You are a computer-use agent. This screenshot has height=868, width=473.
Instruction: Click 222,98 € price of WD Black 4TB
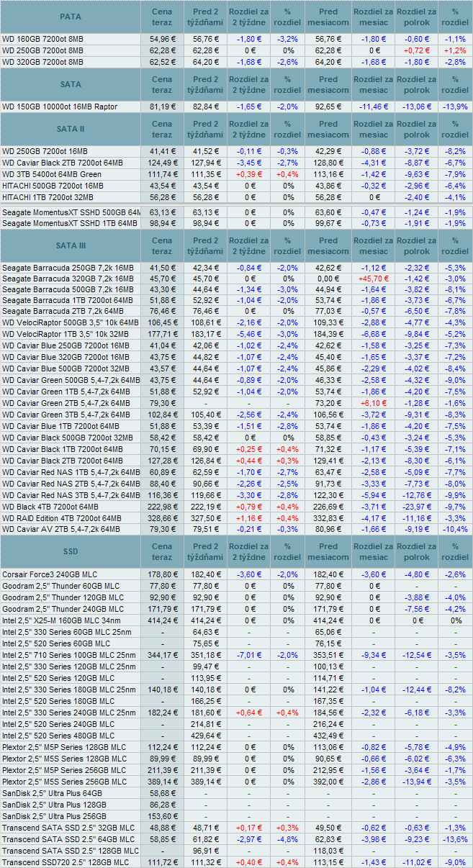pyautogui.click(x=162, y=506)
